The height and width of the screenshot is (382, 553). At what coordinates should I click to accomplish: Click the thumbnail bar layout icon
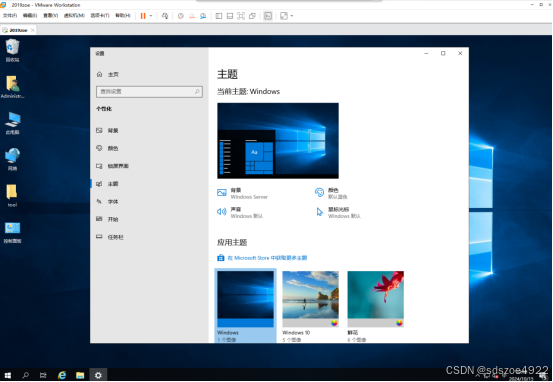coord(230,16)
